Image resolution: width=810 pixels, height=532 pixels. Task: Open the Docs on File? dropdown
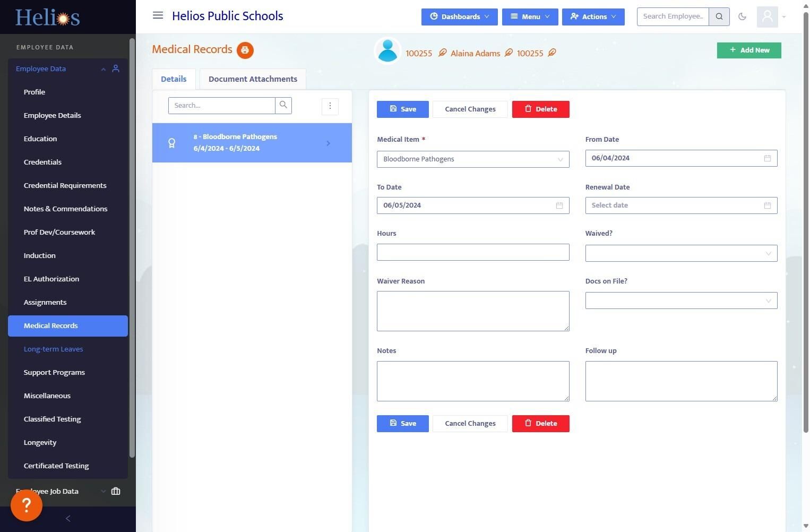pos(682,301)
